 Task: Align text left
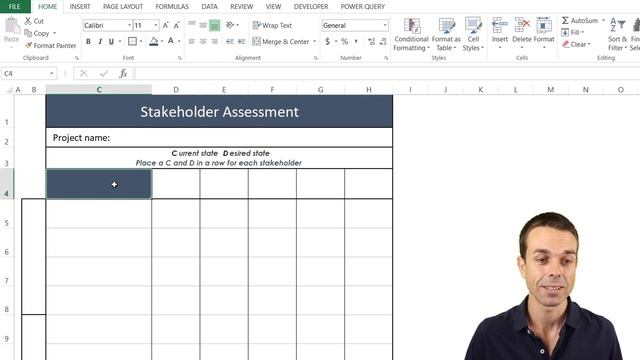[192, 41]
